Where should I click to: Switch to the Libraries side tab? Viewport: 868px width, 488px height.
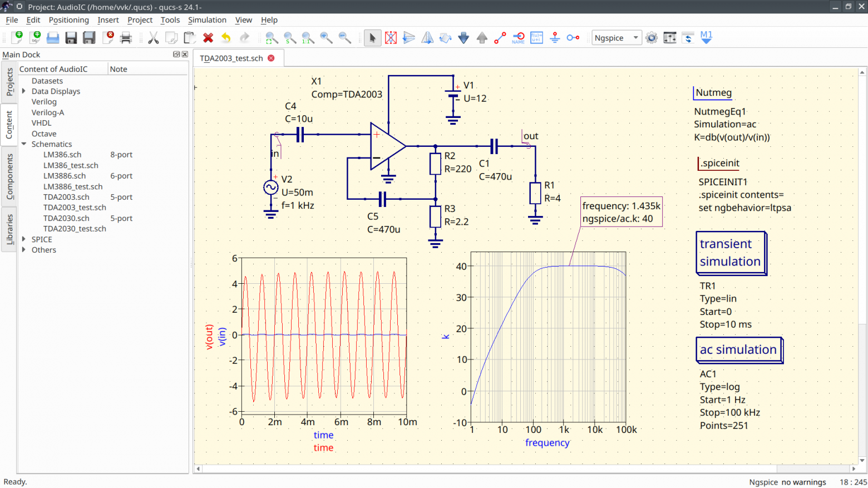9,229
